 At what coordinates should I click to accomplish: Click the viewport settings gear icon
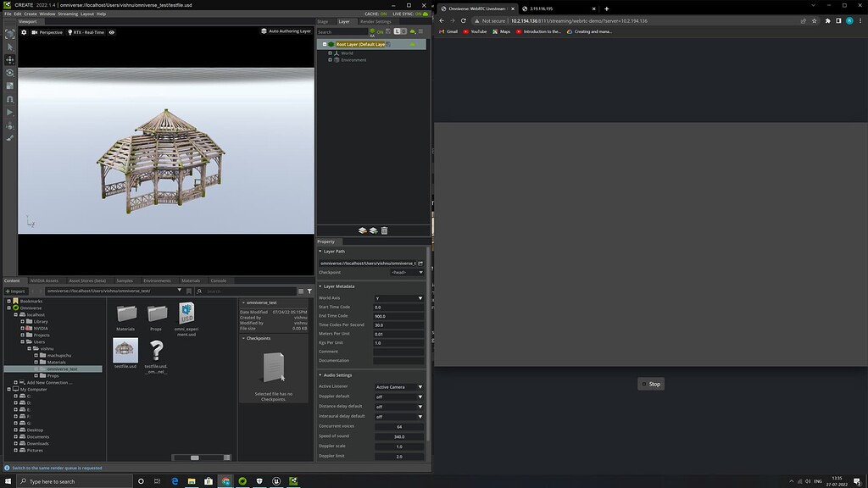[23, 32]
